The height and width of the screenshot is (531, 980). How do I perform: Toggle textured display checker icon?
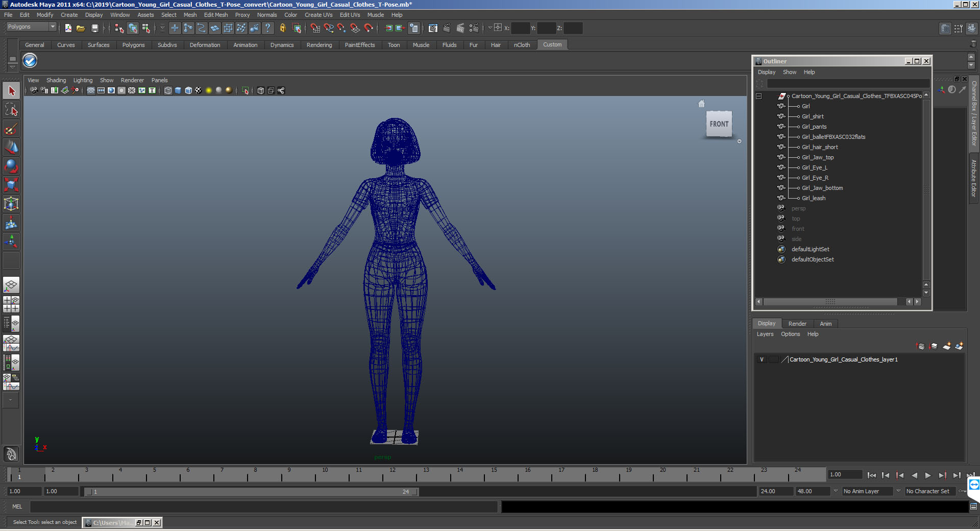pos(199,90)
